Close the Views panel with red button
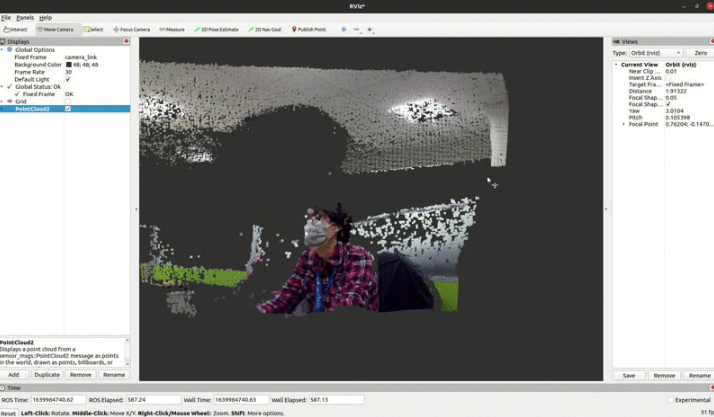 712,41
